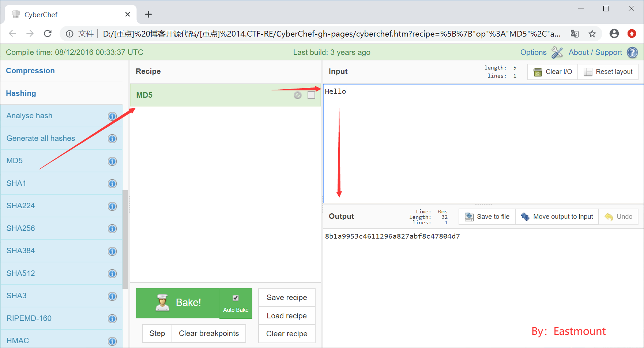Click Load recipe button
The image size is (644, 348).
click(x=287, y=316)
